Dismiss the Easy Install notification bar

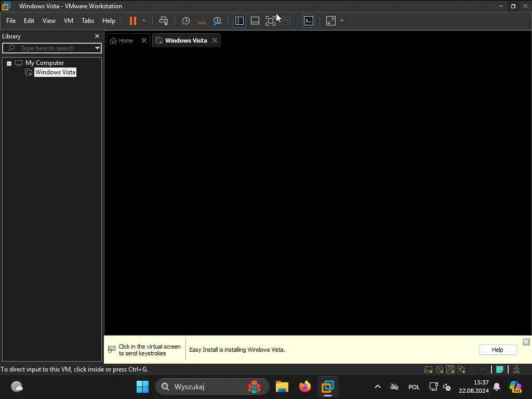526,342
